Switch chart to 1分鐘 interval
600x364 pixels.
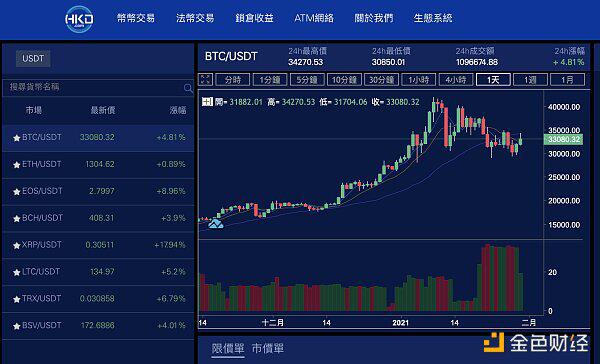point(270,80)
